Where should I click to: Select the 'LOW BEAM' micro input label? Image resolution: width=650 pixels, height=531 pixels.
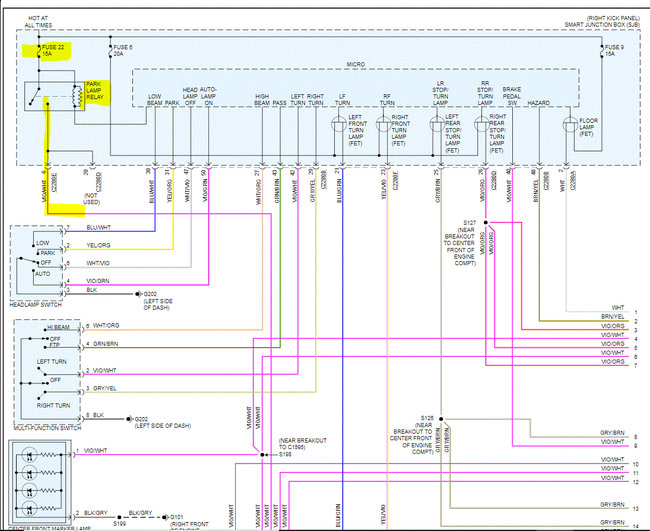155,99
